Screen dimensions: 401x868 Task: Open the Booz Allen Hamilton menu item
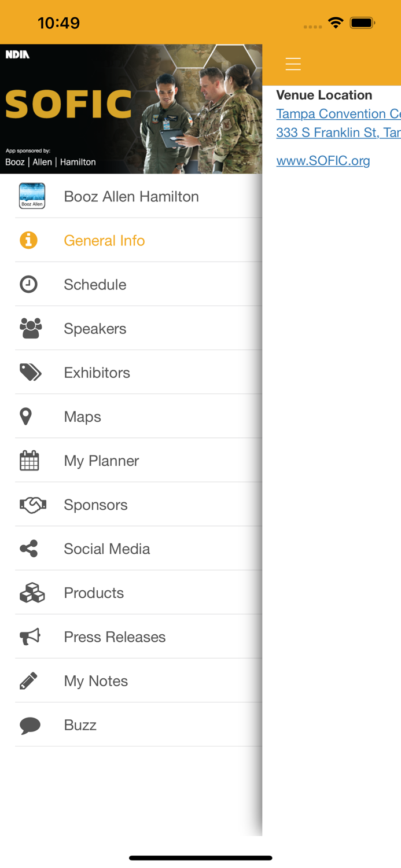point(131,197)
